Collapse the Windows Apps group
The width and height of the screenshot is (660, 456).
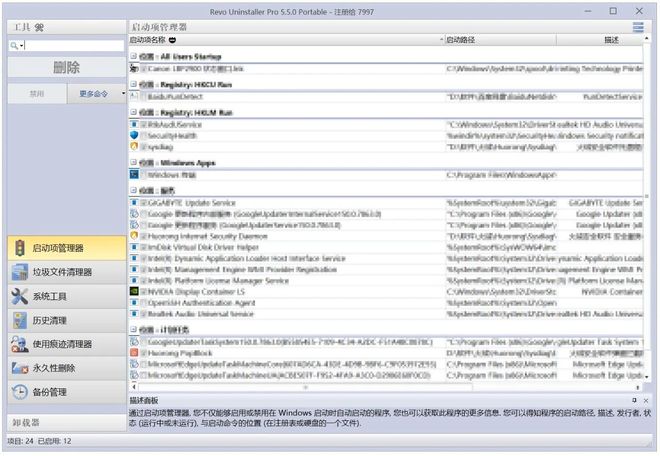pos(133,162)
